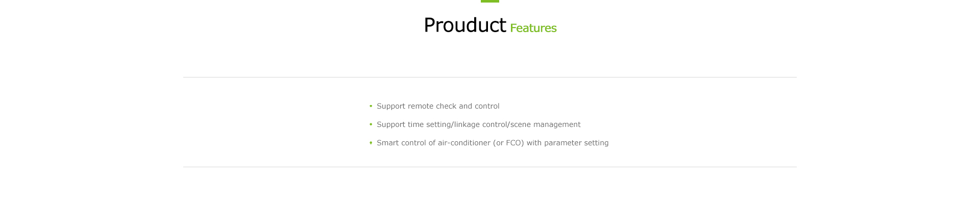Click the 'linkage control' phrase
This screenshot has height=208, width=980.
(x=481, y=124)
